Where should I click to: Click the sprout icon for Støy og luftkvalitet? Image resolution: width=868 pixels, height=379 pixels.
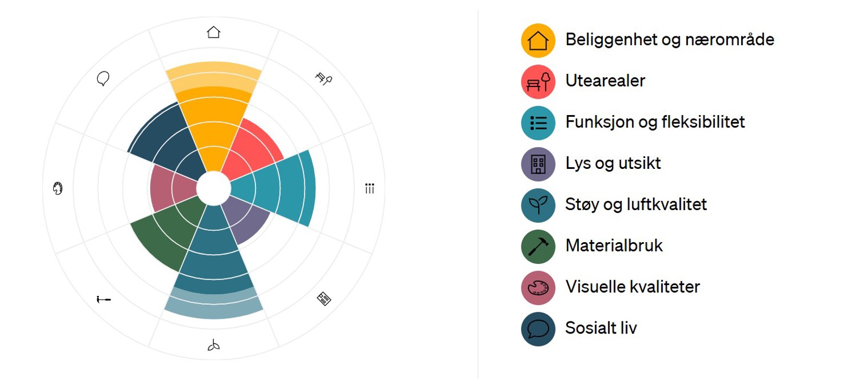[538, 205]
